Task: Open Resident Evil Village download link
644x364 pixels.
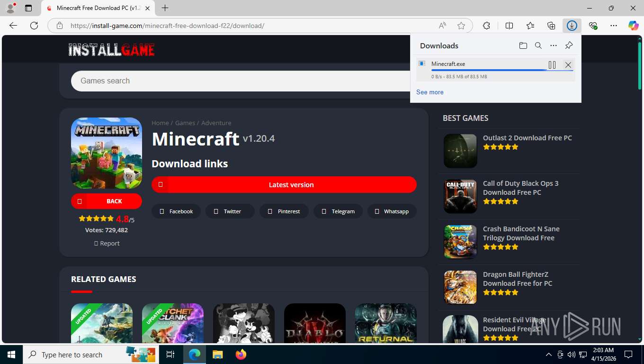Action: (515, 324)
